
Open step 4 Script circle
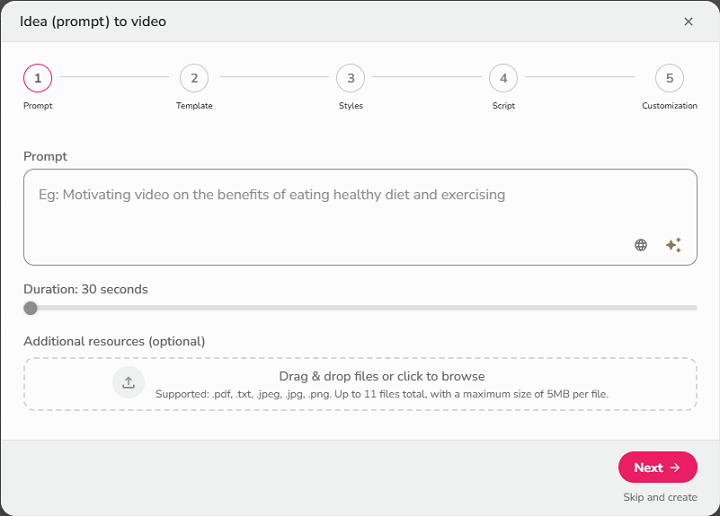point(503,78)
